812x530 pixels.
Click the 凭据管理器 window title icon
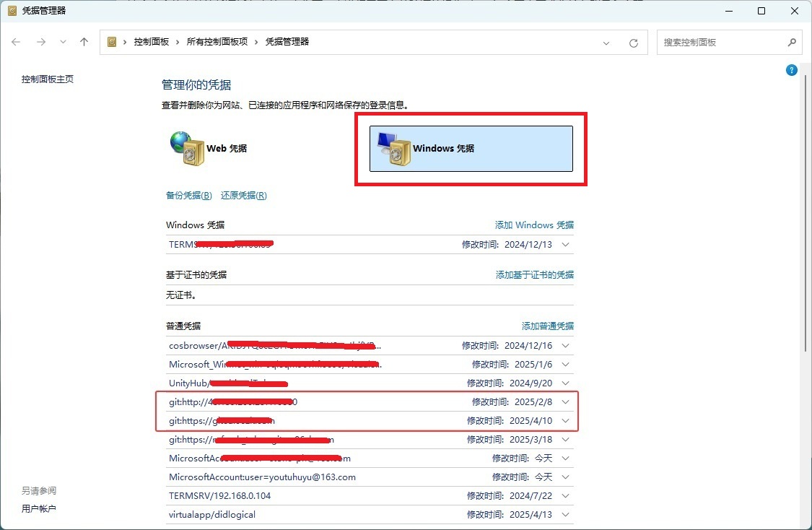coord(12,10)
